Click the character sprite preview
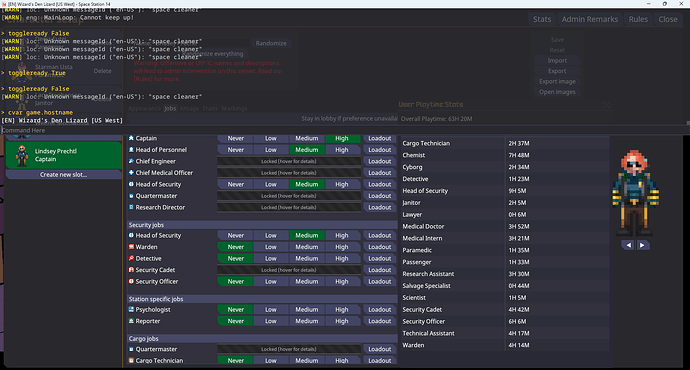The image size is (690, 370). [x=635, y=192]
